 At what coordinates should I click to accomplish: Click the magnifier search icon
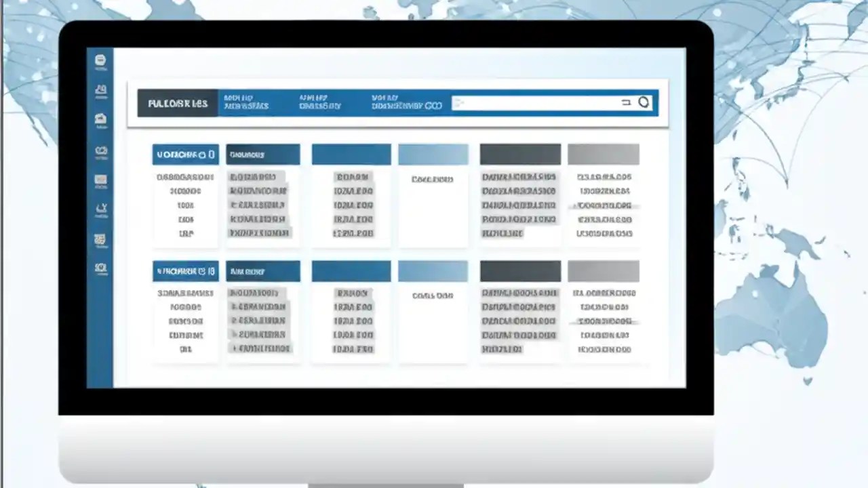[x=643, y=102]
